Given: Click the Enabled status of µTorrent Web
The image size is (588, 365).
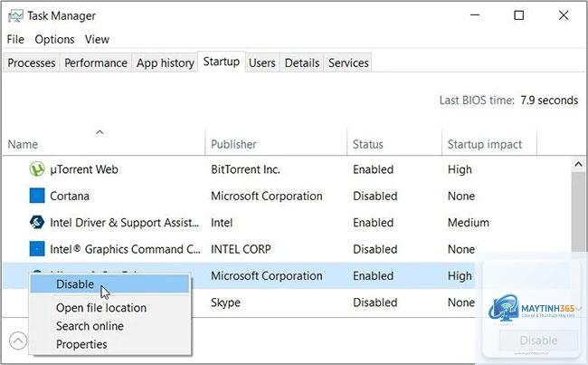Looking at the screenshot, I should tap(373, 169).
